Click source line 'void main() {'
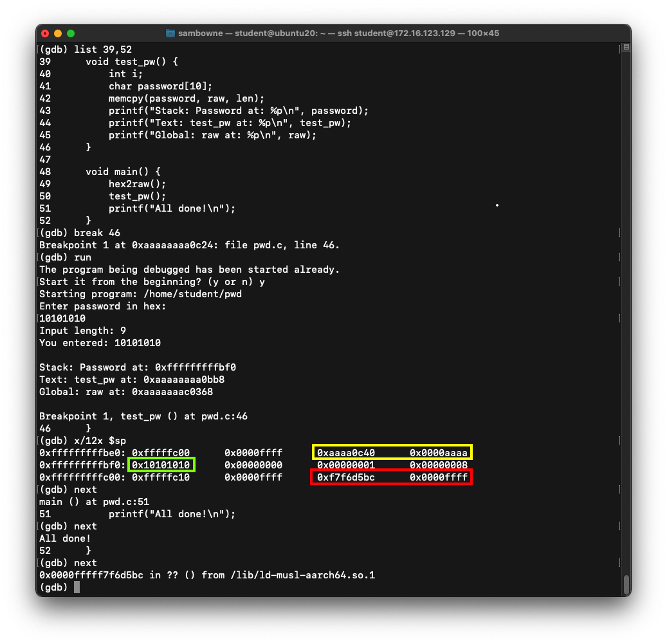The image size is (667, 644). pos(123,172)
